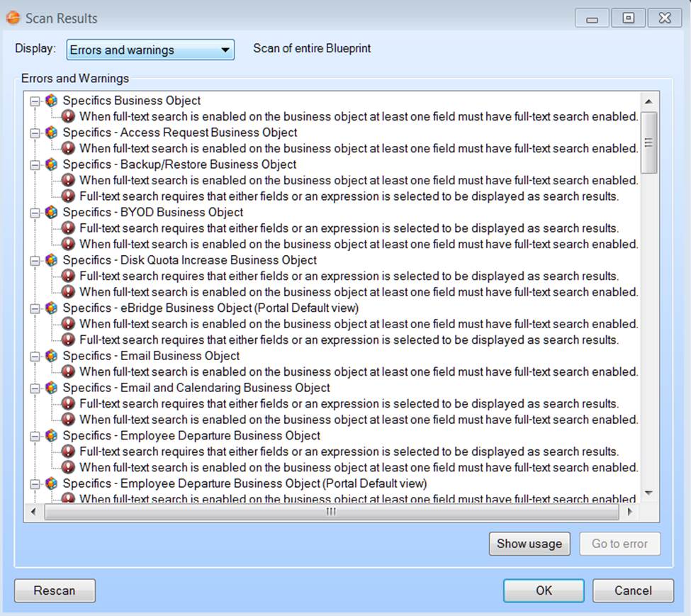Click the Specifics Business Object cube icon

(x=51, y=101)
